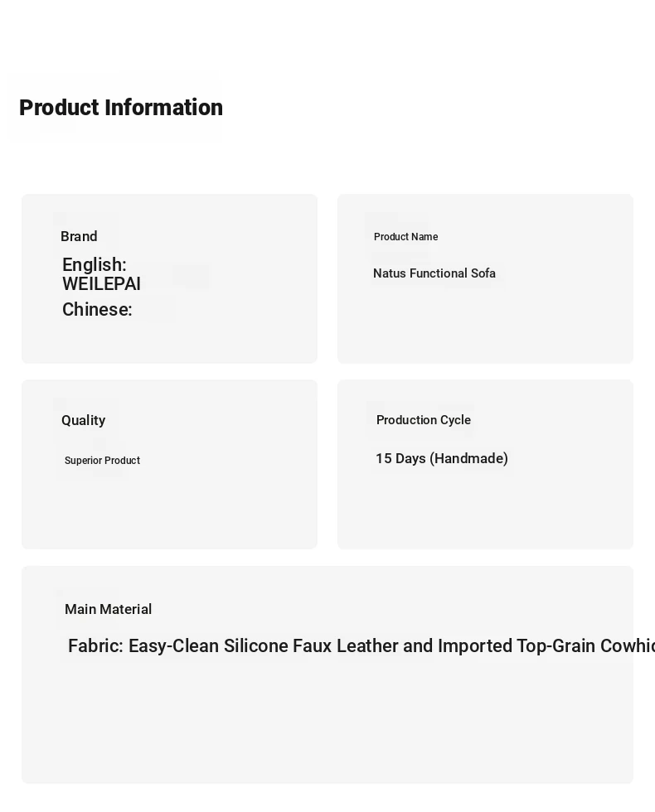Select the Product Name label
655x812 pixels.
click(405, 237)
